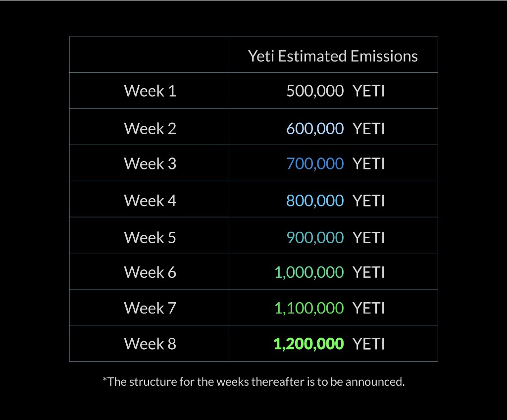Select the Week 5 label
This screenshot has height=420, width=507.
pyautogui.click(x=150, y=238)
